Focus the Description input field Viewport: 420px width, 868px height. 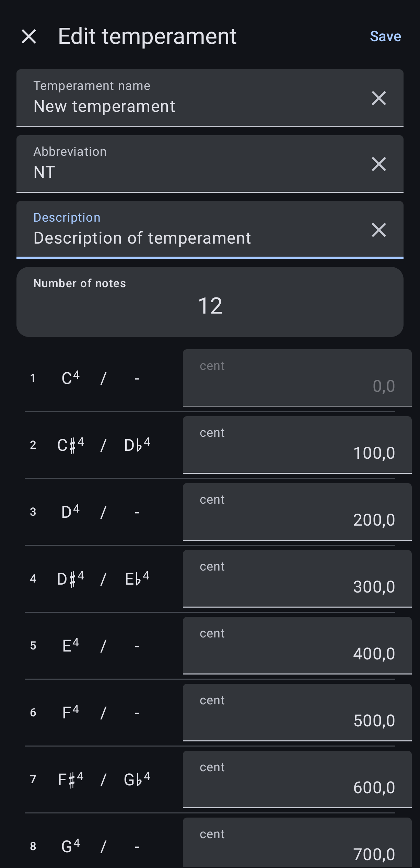pyautogui.click(x=192, y=237)
